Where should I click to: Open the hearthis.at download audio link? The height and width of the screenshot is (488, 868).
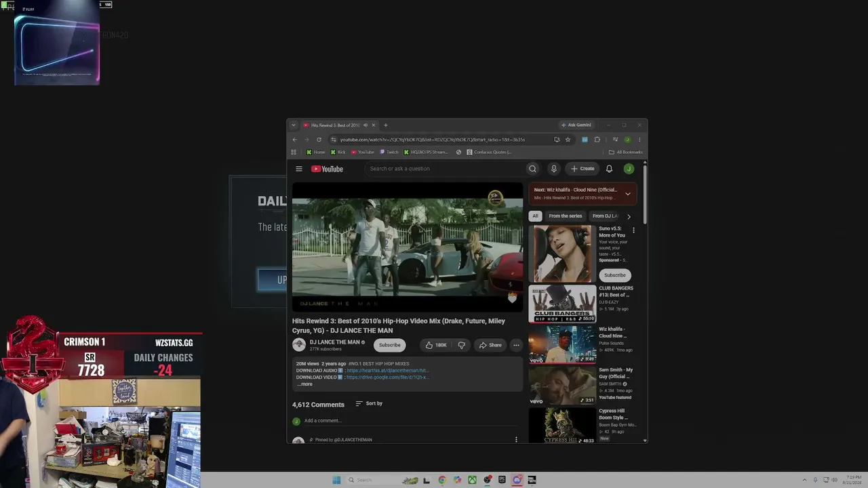(388, 371)
